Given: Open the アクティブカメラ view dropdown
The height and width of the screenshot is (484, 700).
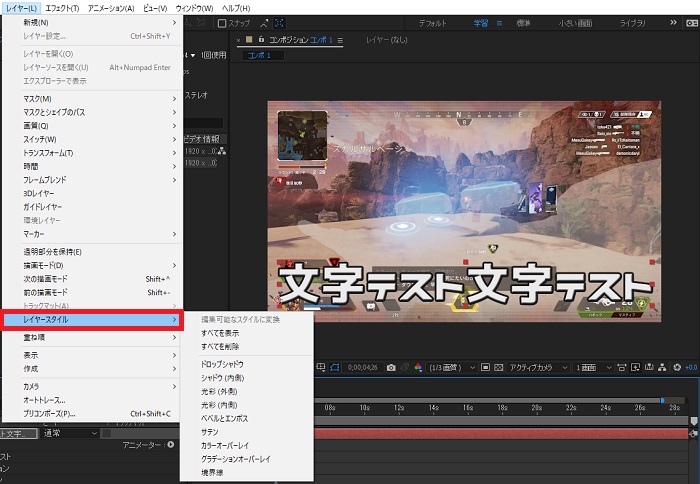Looking at the screenshot, I should (538, 367).
